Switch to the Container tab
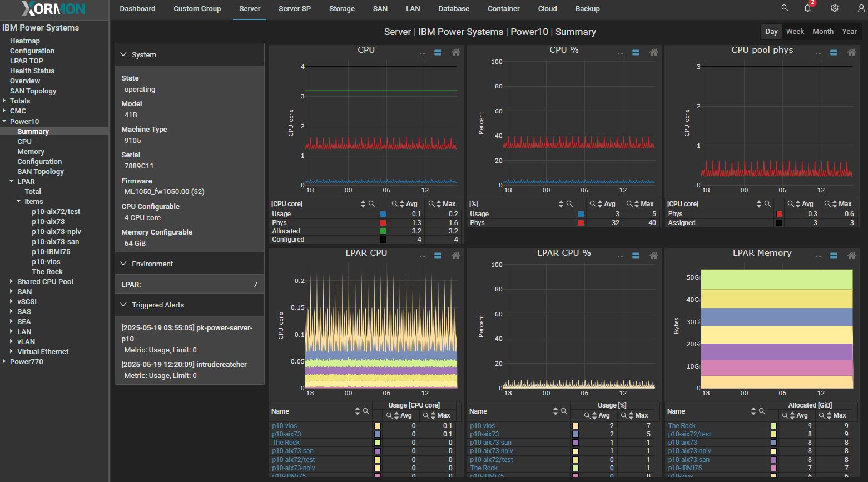Screen dimensions: 868x482 [504, 9]
